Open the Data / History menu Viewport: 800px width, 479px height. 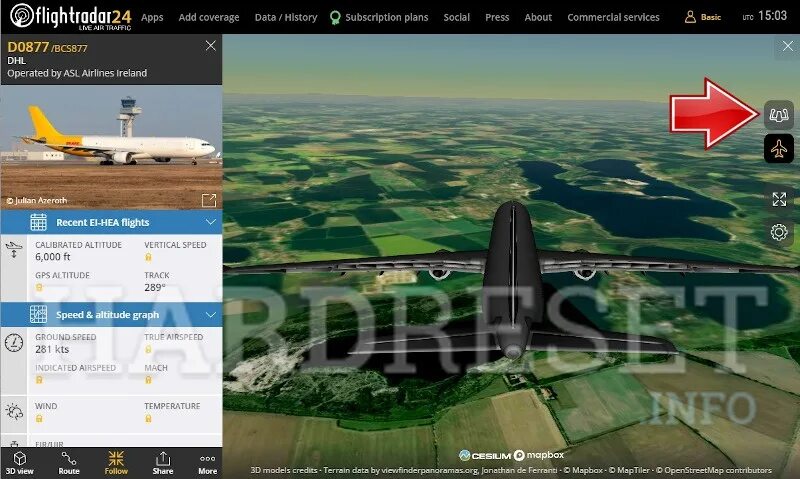286,17
